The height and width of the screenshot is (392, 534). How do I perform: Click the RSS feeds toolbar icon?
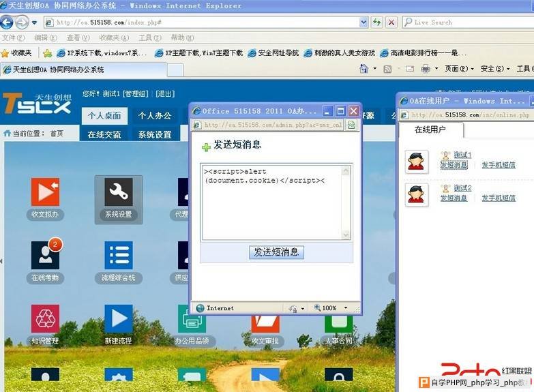coord(387,69)
